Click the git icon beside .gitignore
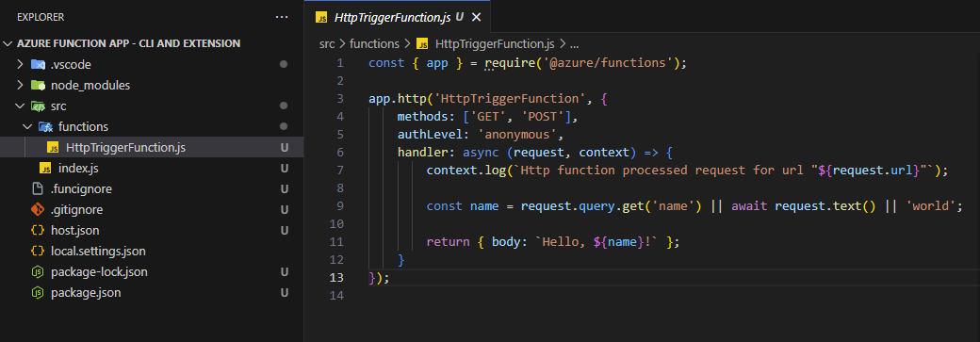Image resolution: width=980 pixels, height=342 pixels. point(38,209)
